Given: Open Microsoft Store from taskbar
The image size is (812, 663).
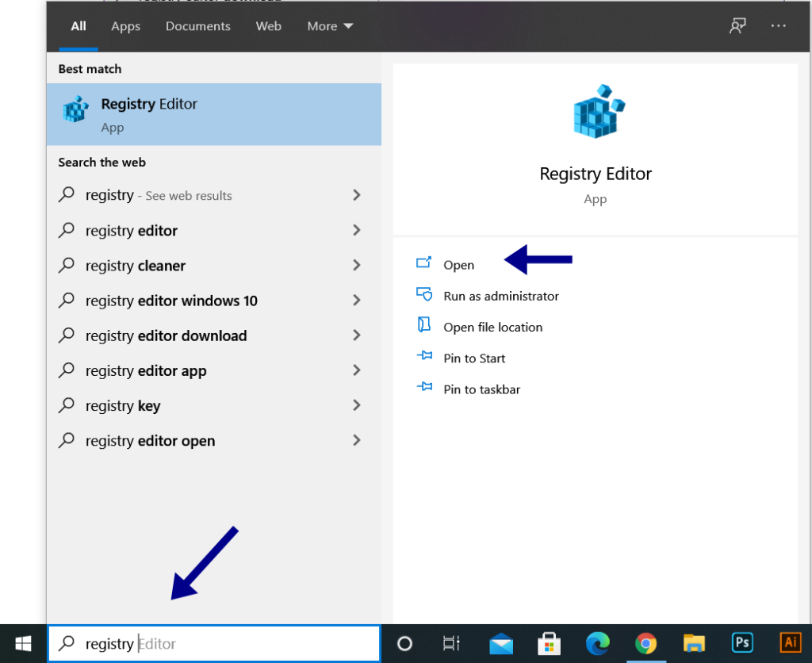Looking at the screenshot, I should (550, 643).
